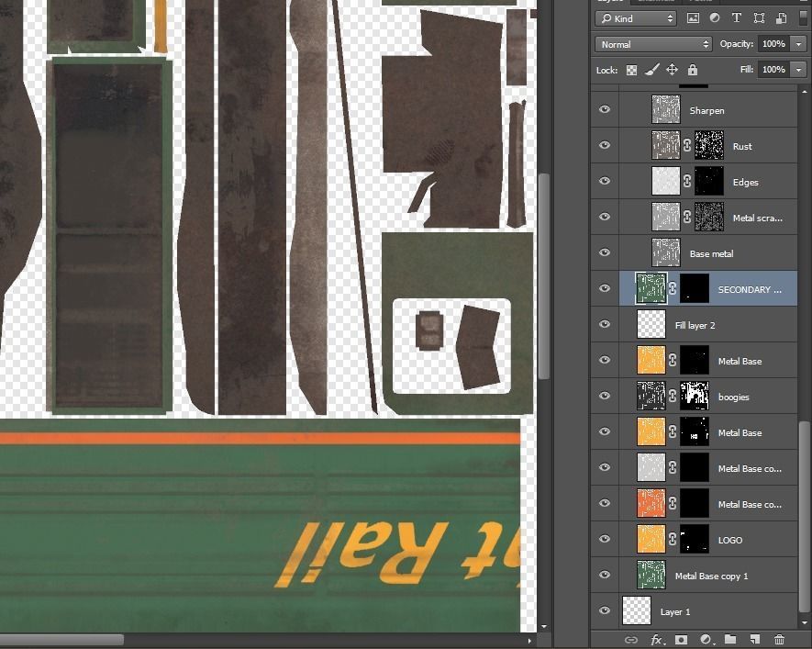Click canvas scroll right arrow
This screenshot has height=649, width=812.
click(x=529, y=641)
